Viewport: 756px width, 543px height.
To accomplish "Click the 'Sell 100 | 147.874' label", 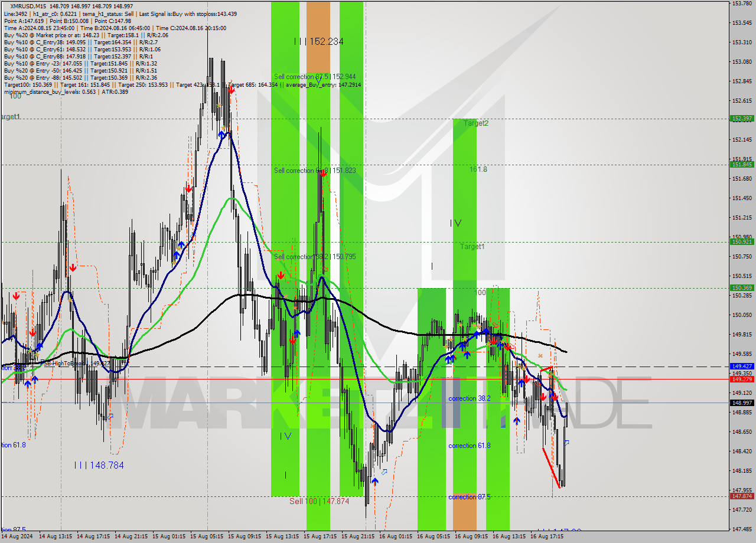I will point(319,501).
